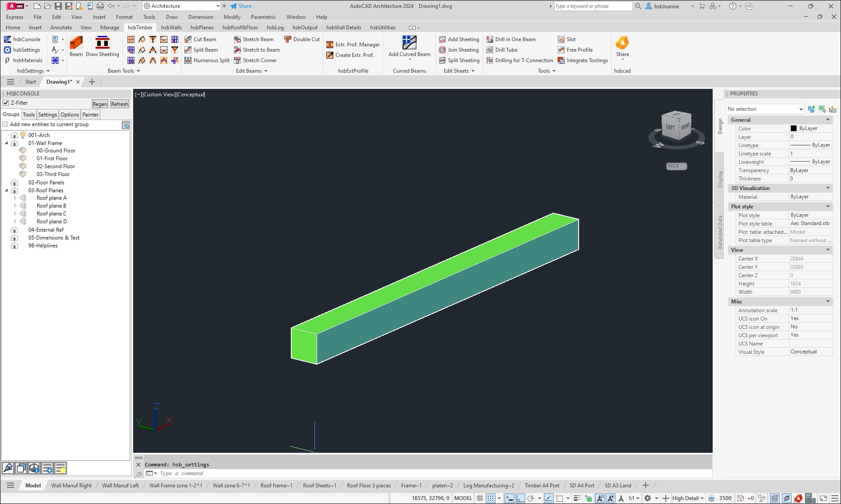Open the High Detail level dropdown
Image resolution: width=841 pixels, height=504 pixels.
coord(688,498)
